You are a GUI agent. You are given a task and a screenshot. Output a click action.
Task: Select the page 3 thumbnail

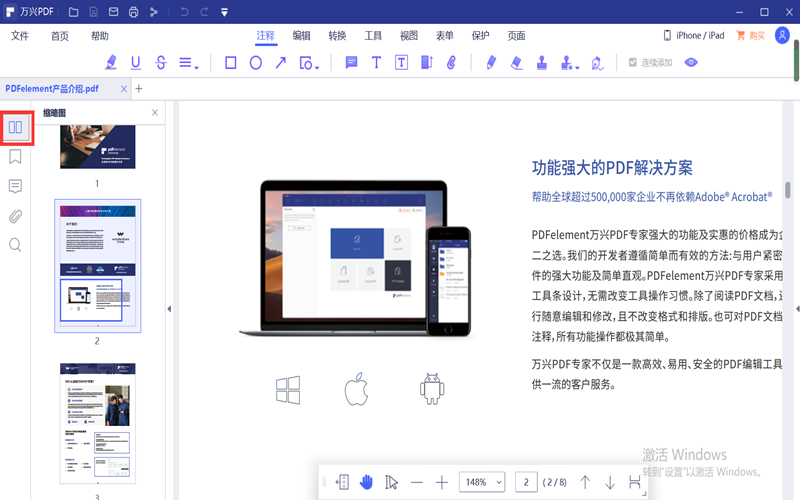click(97, 425)
